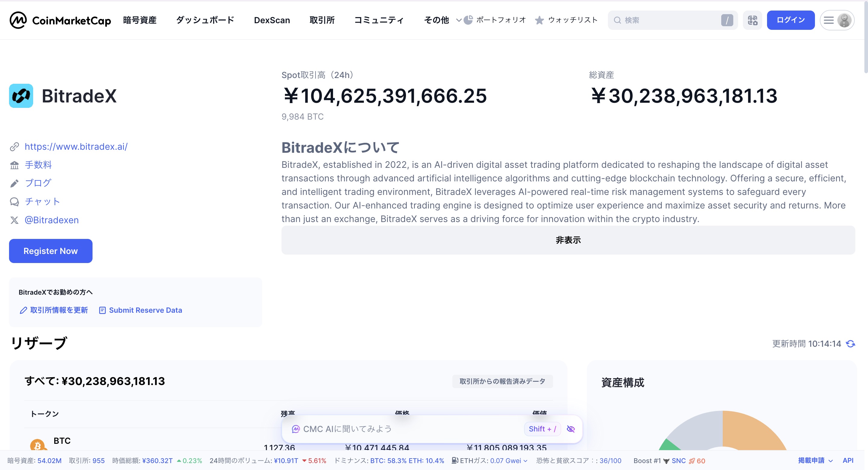868x470 pixels.
Task: Expand the ETHガス Gwei dropdown
Action: click(525, 461)
